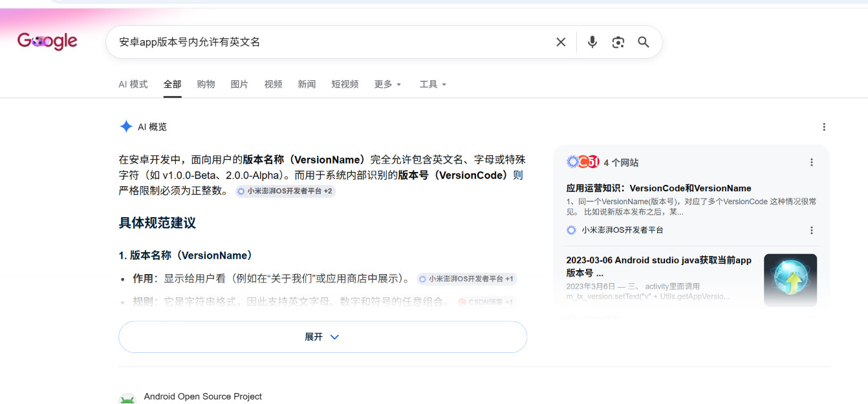The image size is (868, 404).
Task: Click the globe arrow article thumbnail
Action: (790, 280)
